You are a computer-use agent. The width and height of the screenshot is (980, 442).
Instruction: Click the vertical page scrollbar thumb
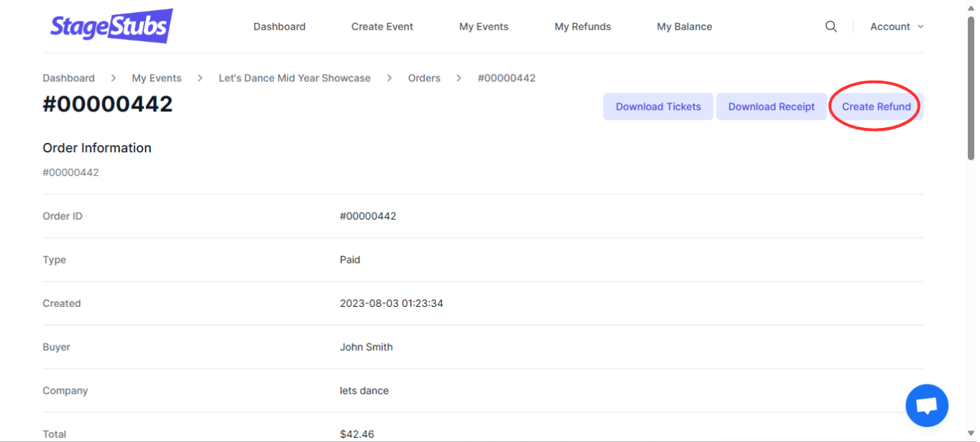[971, 86]
